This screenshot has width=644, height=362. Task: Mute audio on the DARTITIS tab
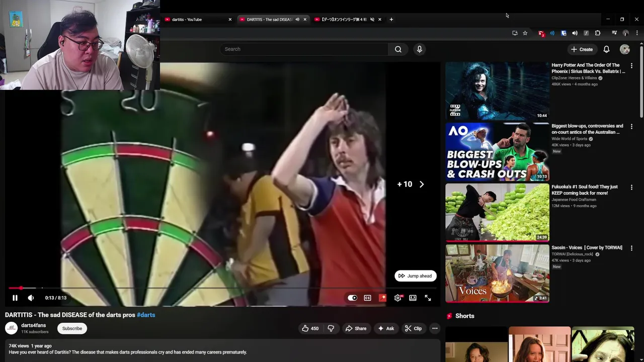coord(297,20)
